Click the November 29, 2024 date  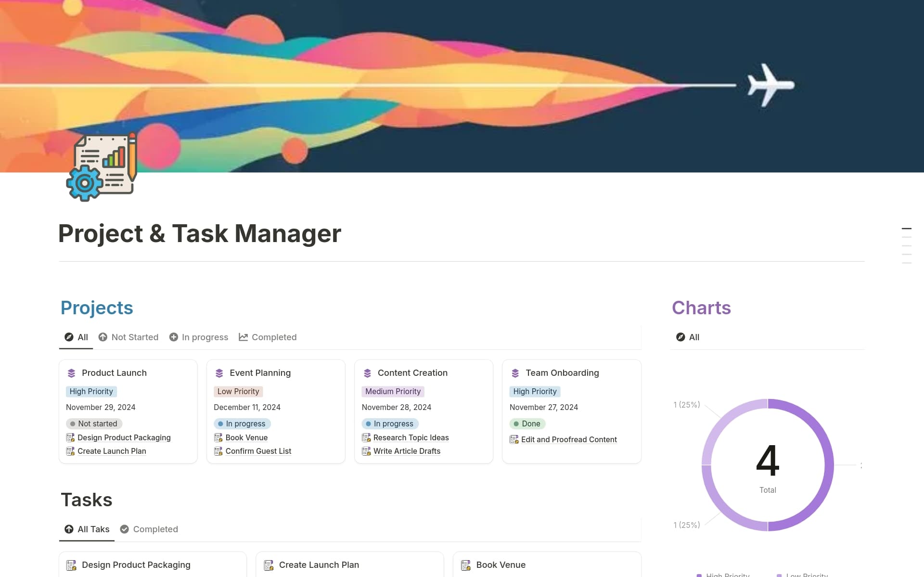[101, 407]
